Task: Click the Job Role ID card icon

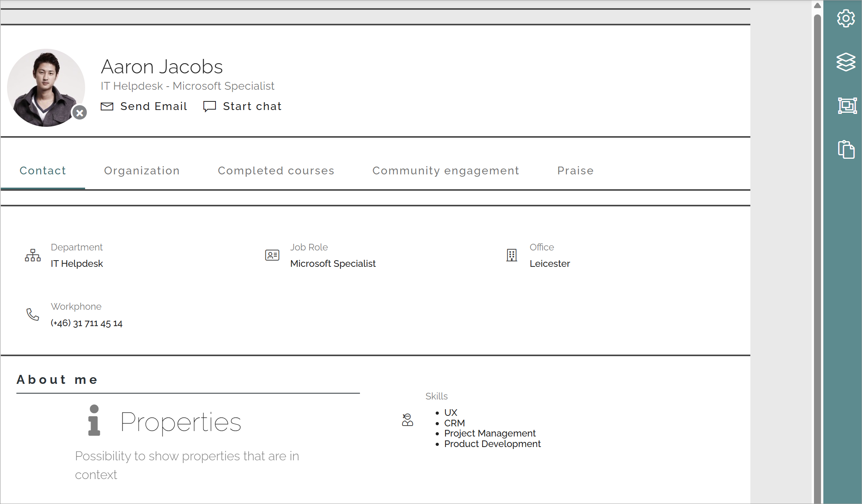Action: [x=272, y=256]
